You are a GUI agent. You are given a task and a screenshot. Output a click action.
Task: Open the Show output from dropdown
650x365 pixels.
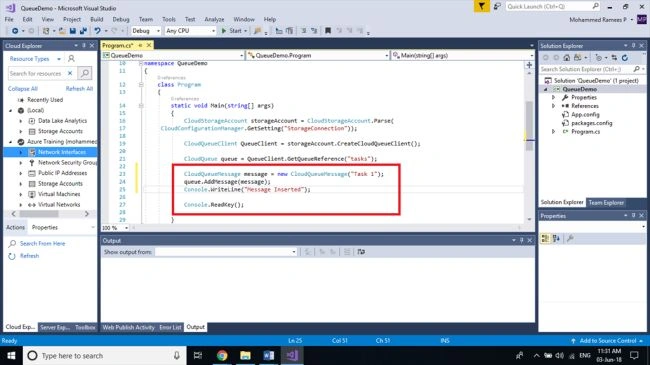(x=294, y=252)
